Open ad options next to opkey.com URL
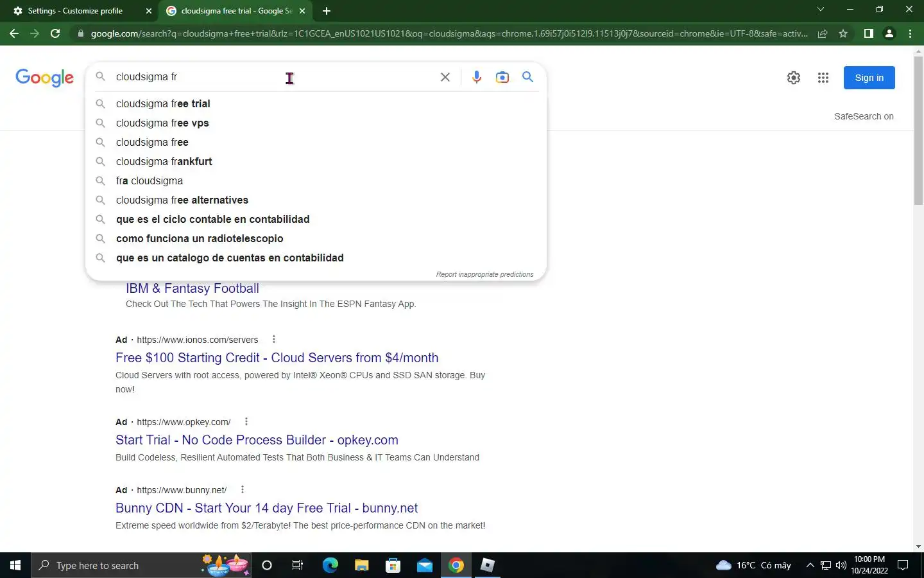The width and height of the screenshot is (924, 578). [246, 421]
